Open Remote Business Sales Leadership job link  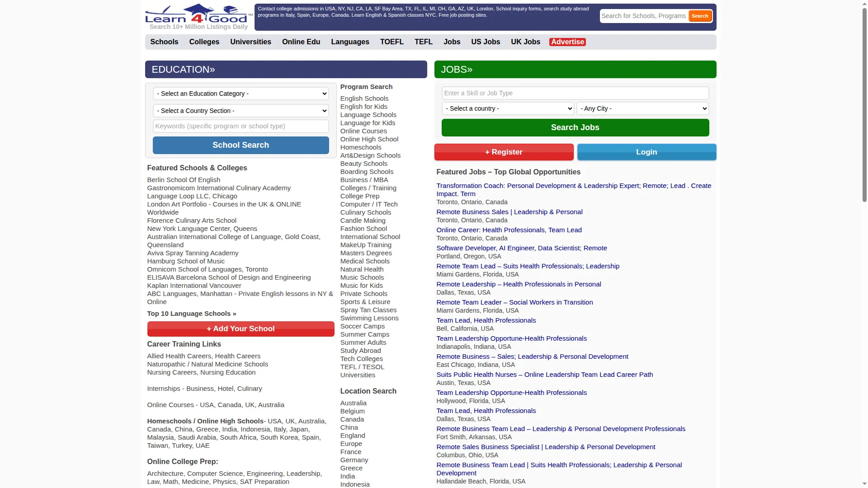[509, 212]
